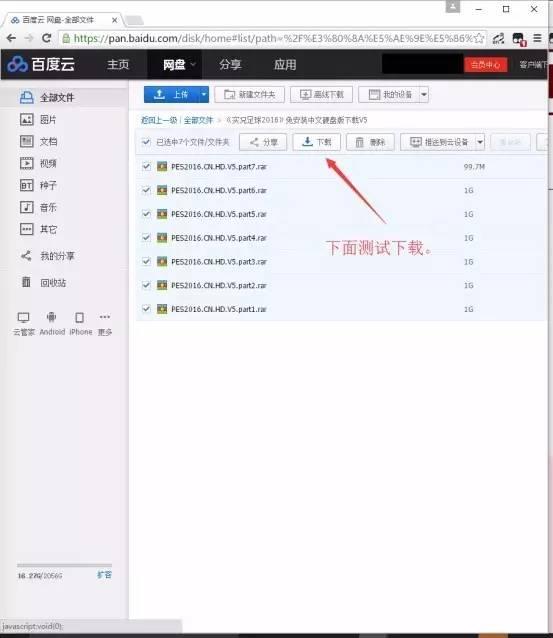Viewport: 553px width, 638px height.
Task: Click 返回上一级 (Back up one level) link
Action: point(159,120)
